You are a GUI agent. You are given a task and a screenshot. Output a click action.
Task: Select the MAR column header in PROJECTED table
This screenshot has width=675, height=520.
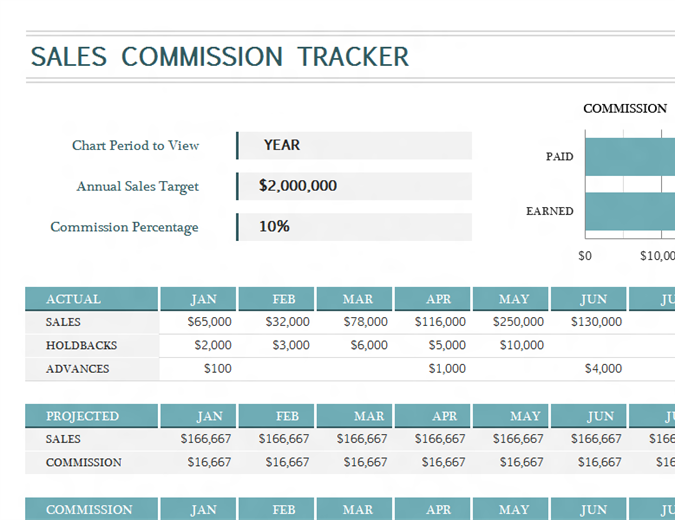coord(358,416)
